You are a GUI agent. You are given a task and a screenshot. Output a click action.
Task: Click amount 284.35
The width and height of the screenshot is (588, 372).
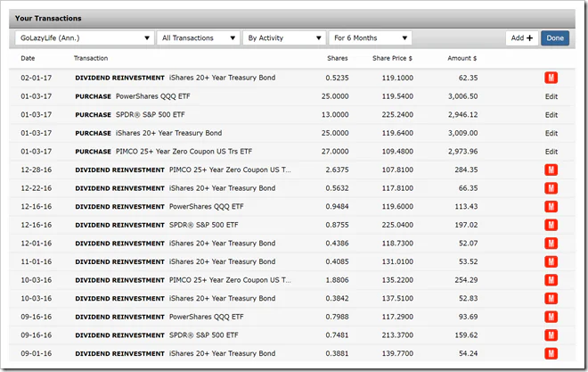click(x=466, y=169)
